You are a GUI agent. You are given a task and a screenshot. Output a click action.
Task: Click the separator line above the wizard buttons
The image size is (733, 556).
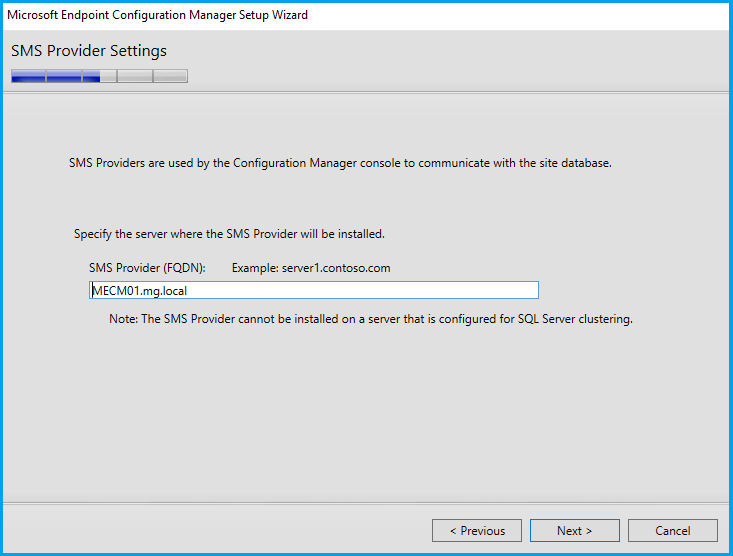point(366,502)
